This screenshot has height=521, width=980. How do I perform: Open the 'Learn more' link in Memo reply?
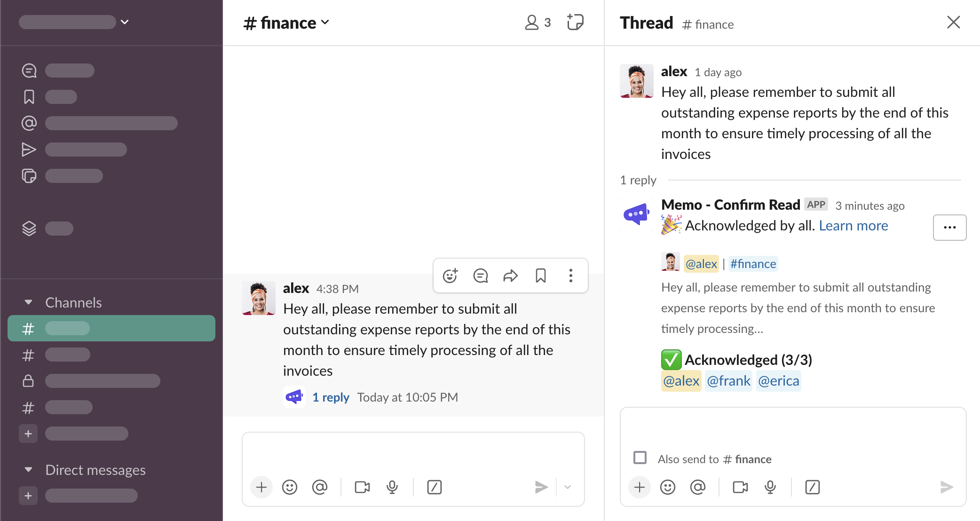[853, 226]
